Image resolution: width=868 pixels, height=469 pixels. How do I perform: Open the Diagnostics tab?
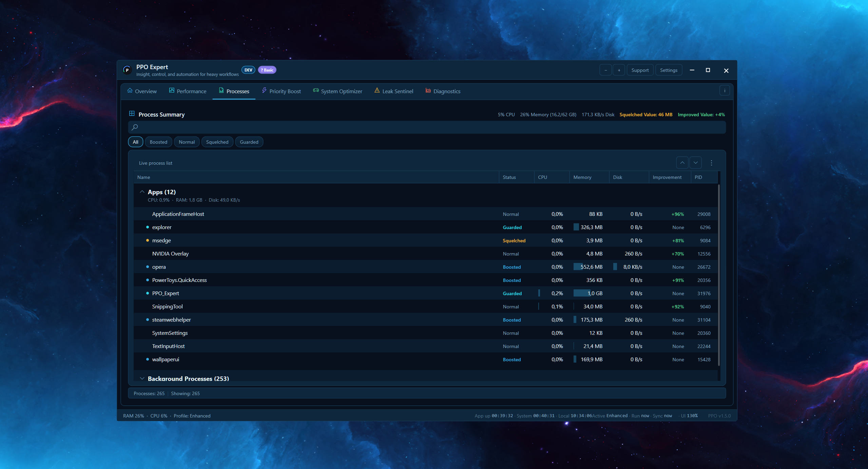pyautogui.click(x=443, y=91)
